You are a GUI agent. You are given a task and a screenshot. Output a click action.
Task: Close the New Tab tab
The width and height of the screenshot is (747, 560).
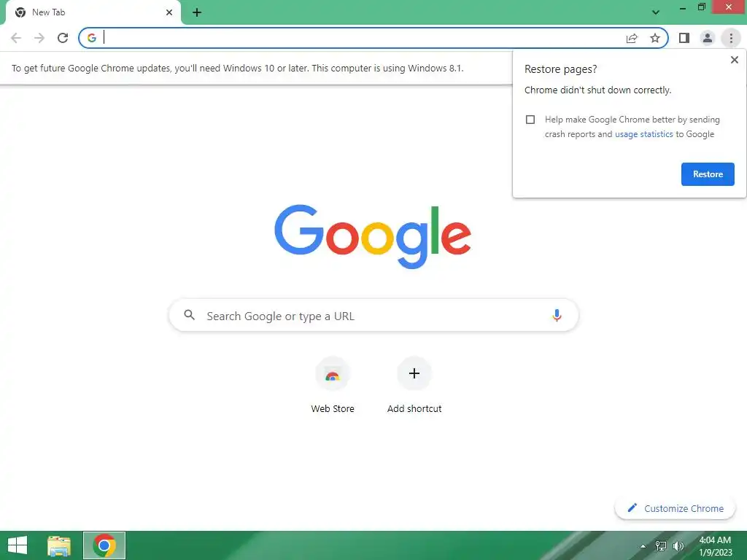169,12
